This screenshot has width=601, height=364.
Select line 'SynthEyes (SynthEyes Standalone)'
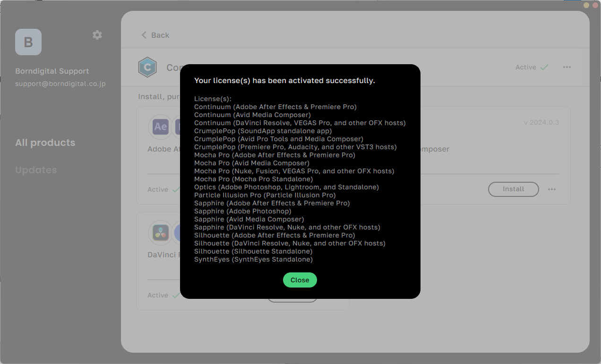pyautogui.click(x=253, y=259)
